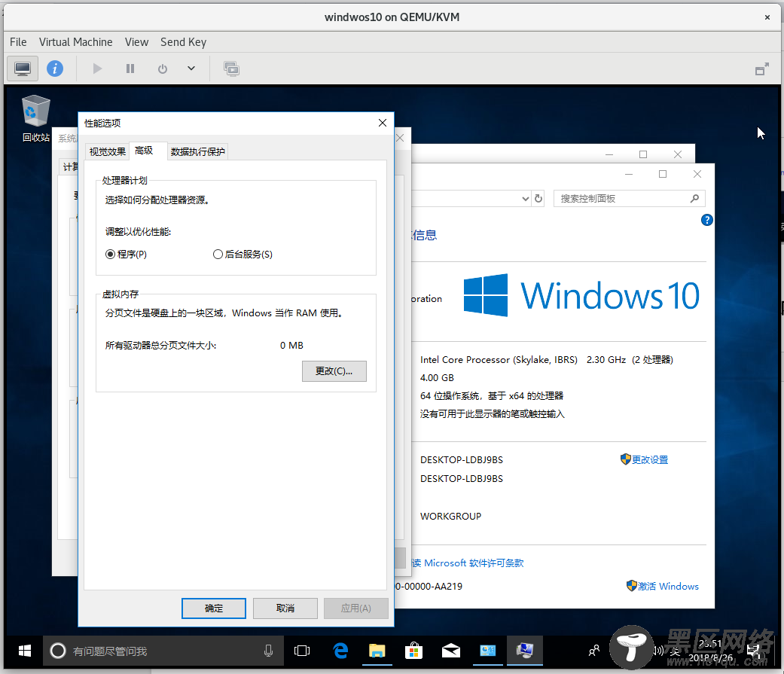The image size is (784, 674).
Task: Confirm with the 确定 button
Action: point(213,608)
